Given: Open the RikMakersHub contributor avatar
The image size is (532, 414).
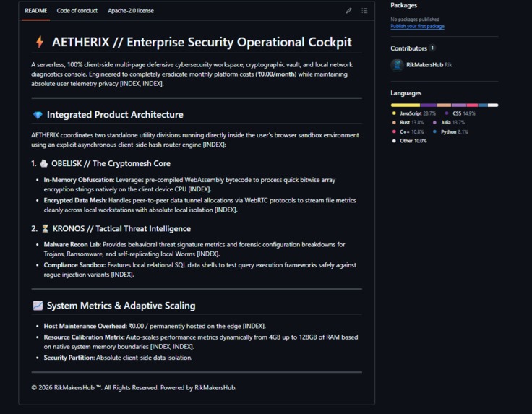Looking at the screenshot, I should (397, 65).
